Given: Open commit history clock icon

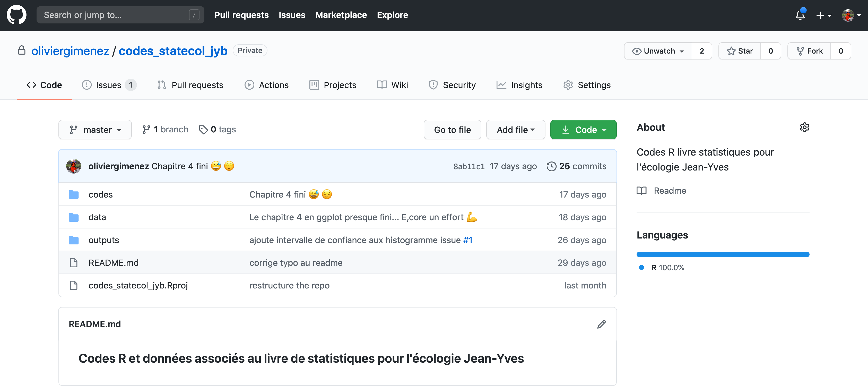Looking at the screenshot, I should coord(551,166).
